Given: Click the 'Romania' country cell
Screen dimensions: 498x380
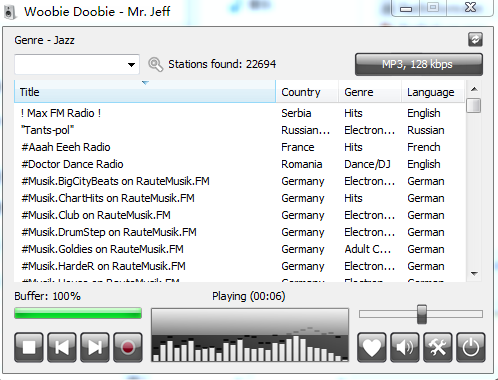Looking at the screenshot, I should pos(302,164).
